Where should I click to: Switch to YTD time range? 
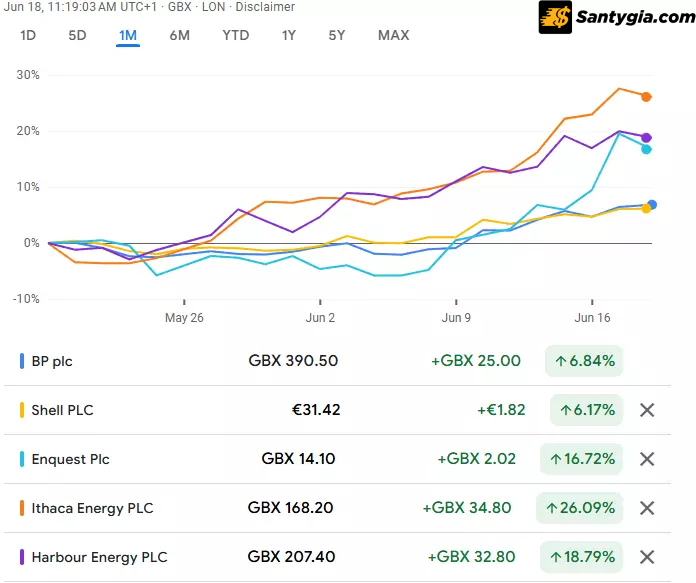coord(236,35)
